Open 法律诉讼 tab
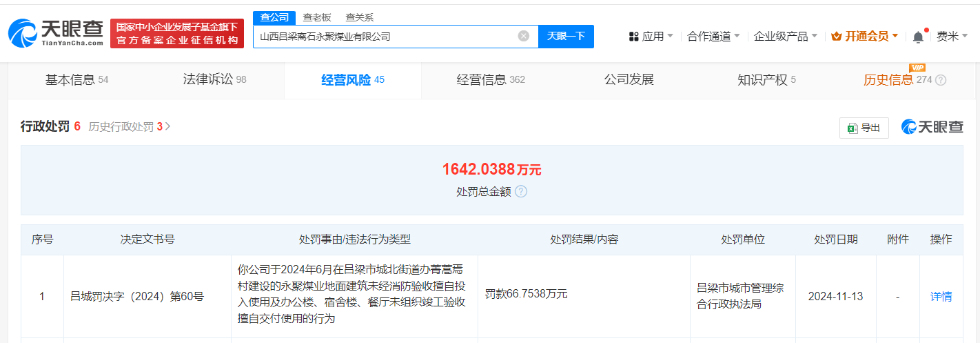 pyautogui.click(x=214, y=80)
